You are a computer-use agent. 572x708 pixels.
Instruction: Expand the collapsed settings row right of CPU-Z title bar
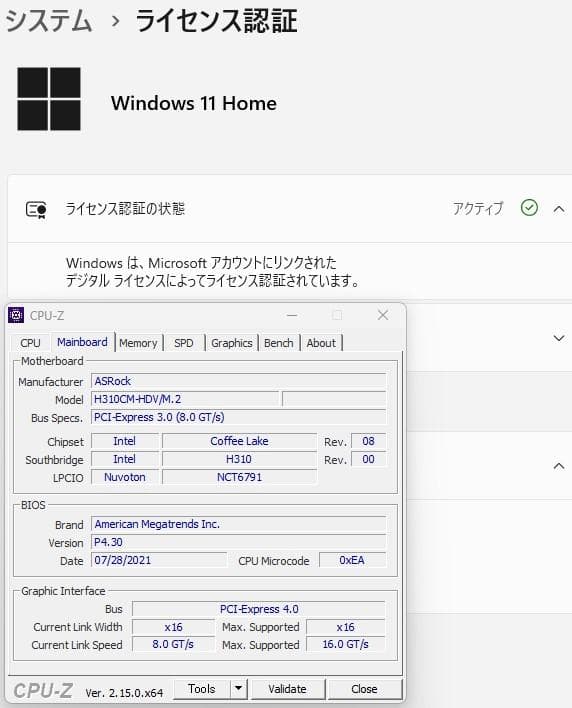click(x=559, y=338)
